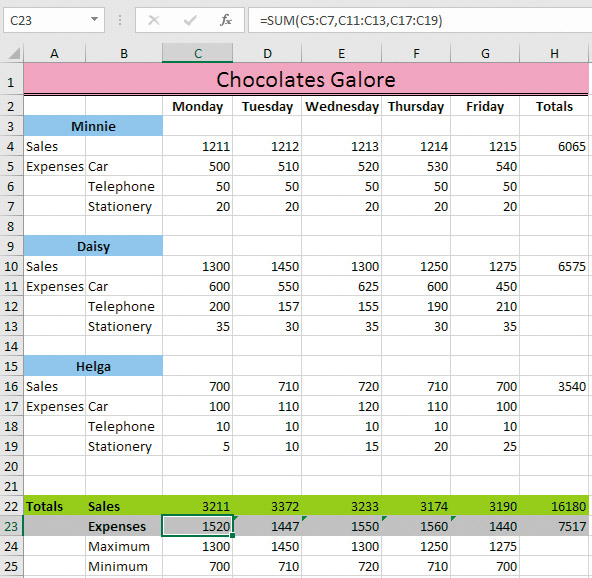This screenshot has height=578, width=592.
Task: Click the Expenses label in row 11
Action: pyautogui.click(x=55, y=287)
